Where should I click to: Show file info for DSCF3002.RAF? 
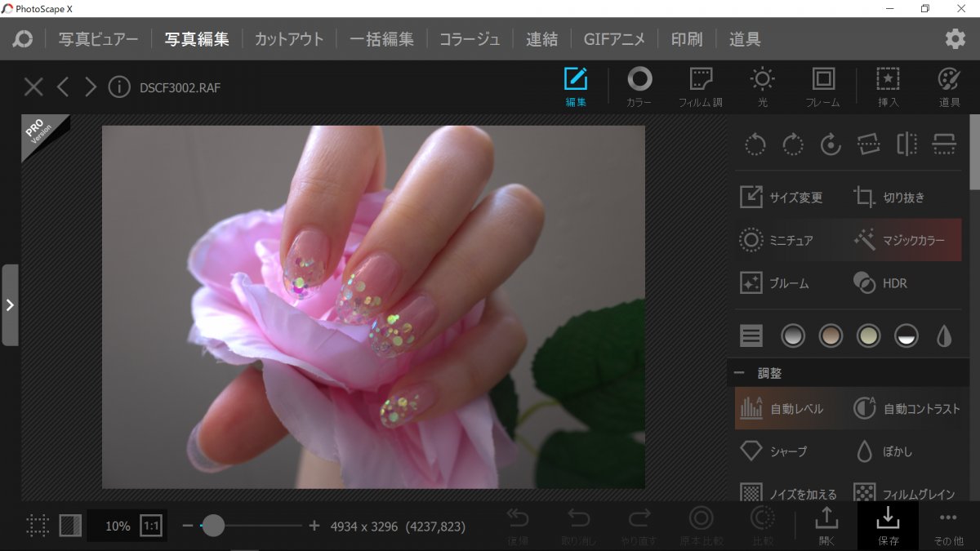click(x=119, y=87)
